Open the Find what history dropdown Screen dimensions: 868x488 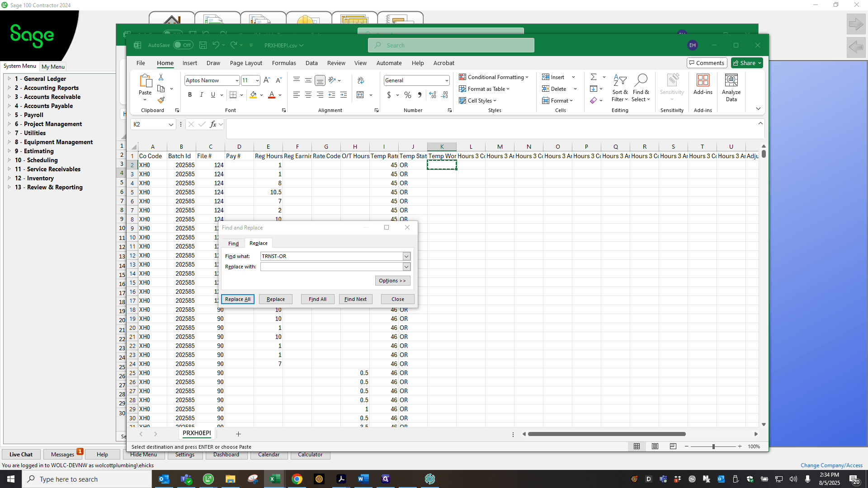pos(406,256)
